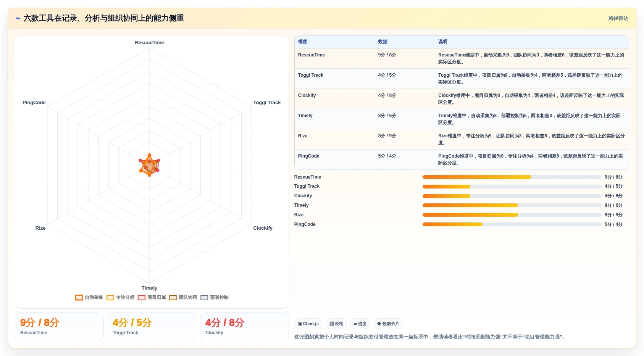Click the Toggl Track progress bar
644x356 pixels.
(512, 187)
